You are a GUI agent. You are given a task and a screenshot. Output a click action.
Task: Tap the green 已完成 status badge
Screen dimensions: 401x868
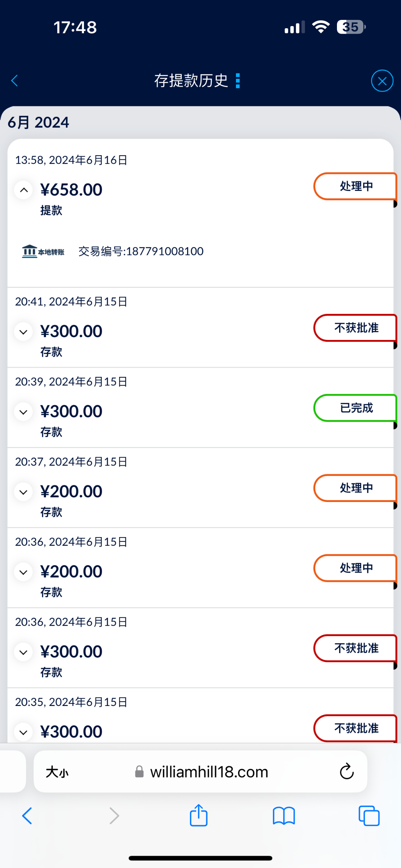coord(355,408)
